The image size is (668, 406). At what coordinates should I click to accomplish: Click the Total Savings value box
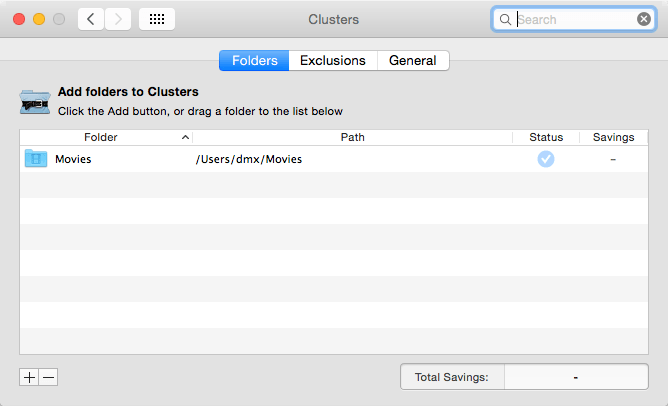click(576, 377)
